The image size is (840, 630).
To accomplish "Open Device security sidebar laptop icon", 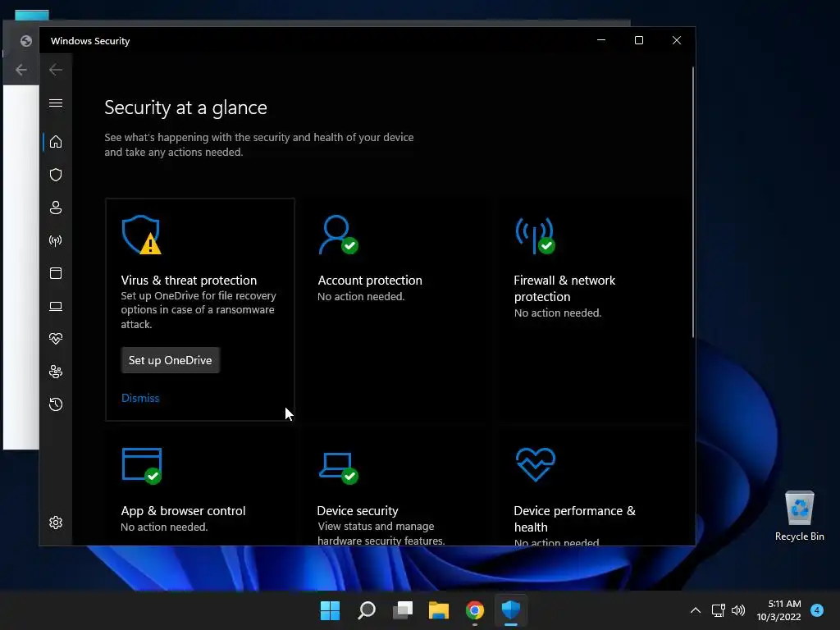I will (56, 306).
